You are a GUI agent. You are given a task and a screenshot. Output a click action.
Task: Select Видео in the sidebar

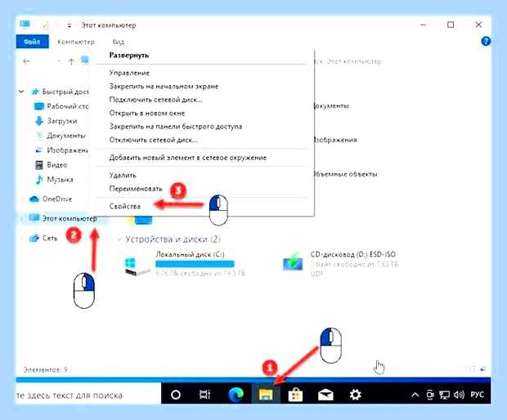[x=51, y=165]
